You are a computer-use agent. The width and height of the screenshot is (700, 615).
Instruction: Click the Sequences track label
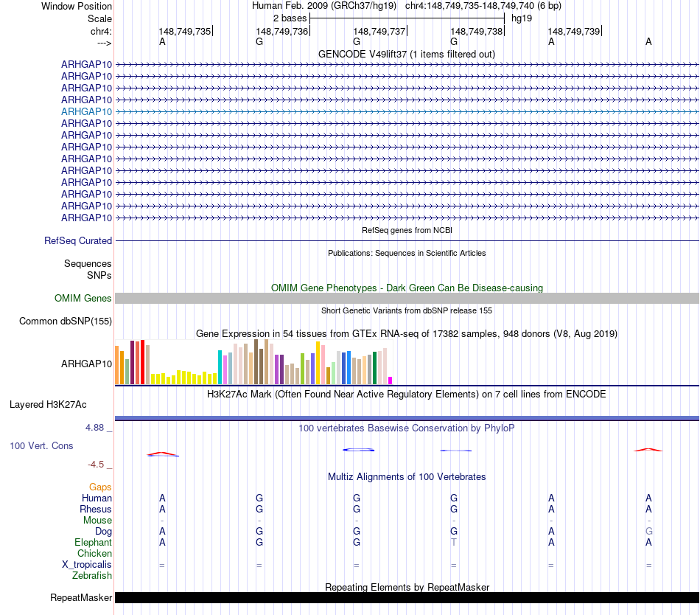88,263
